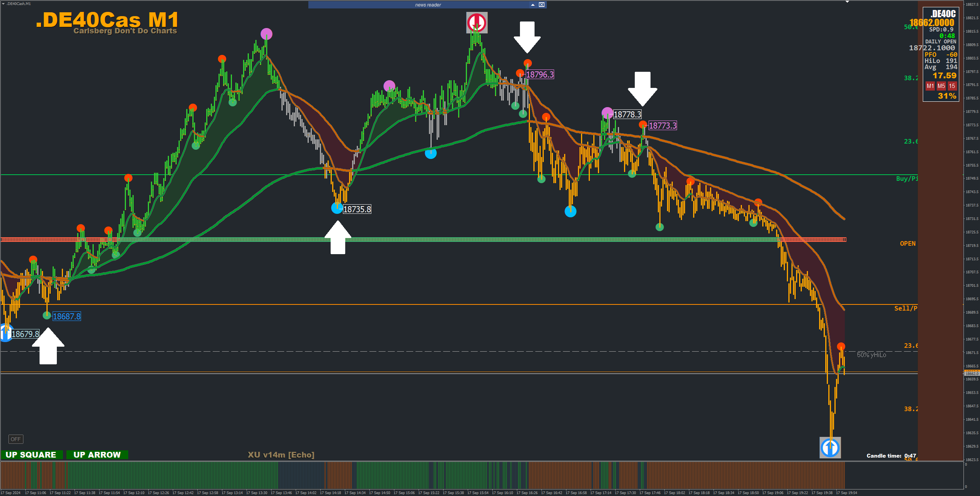Open chart menu triangle beside .DE40Cash,M1
Screen dimensions: 980x496
[x=3, y=3]
